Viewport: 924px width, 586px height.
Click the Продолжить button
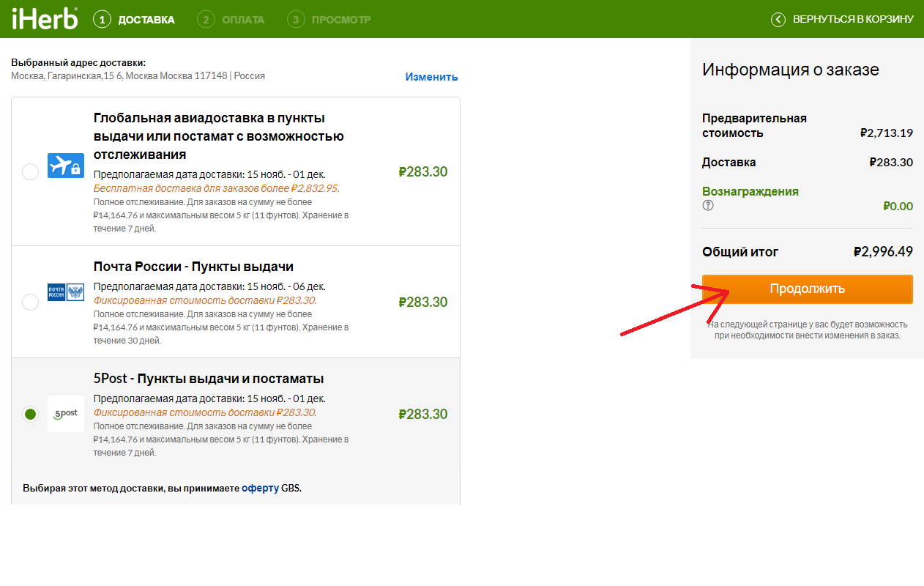click(x=808, y=289)
